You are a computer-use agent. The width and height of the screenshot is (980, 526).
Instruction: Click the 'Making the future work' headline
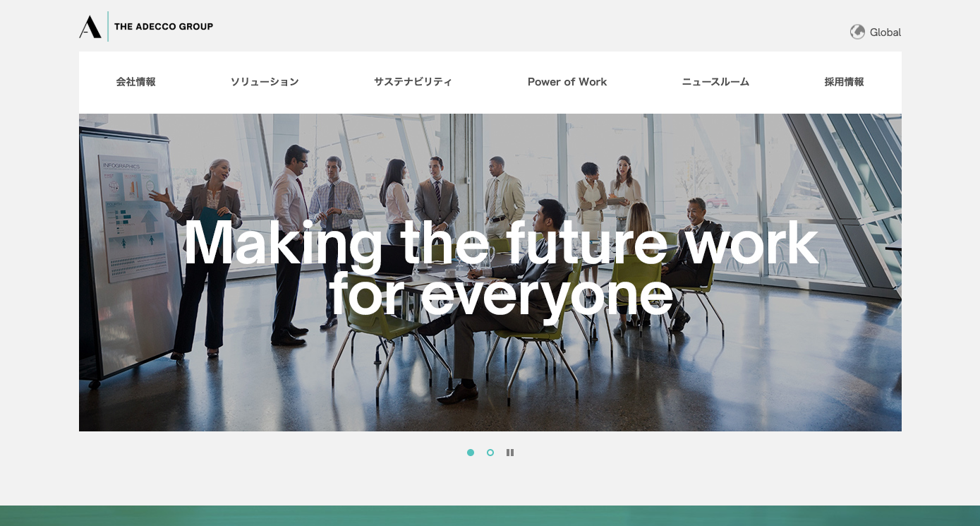click(x=501, y=244)
